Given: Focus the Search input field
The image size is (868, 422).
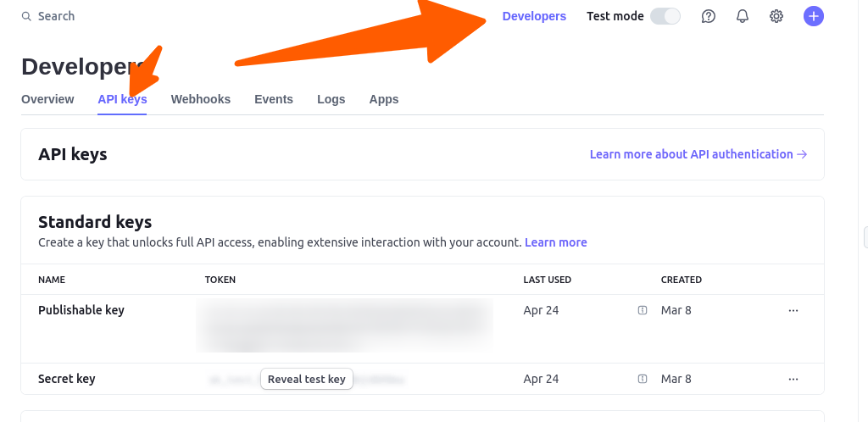Looking at the screenshot, I should tap(56, 17).
